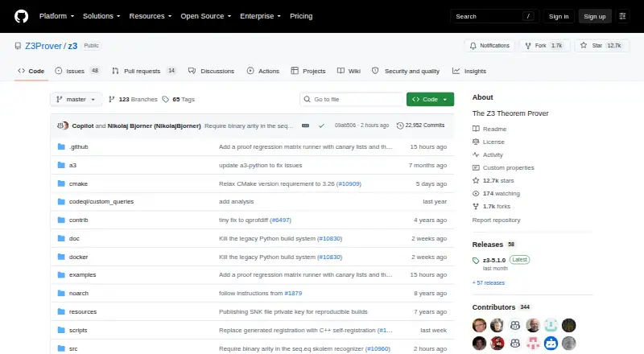Click the Sign up button
This screenshot has width=644, height=354.
click(595, 16)
